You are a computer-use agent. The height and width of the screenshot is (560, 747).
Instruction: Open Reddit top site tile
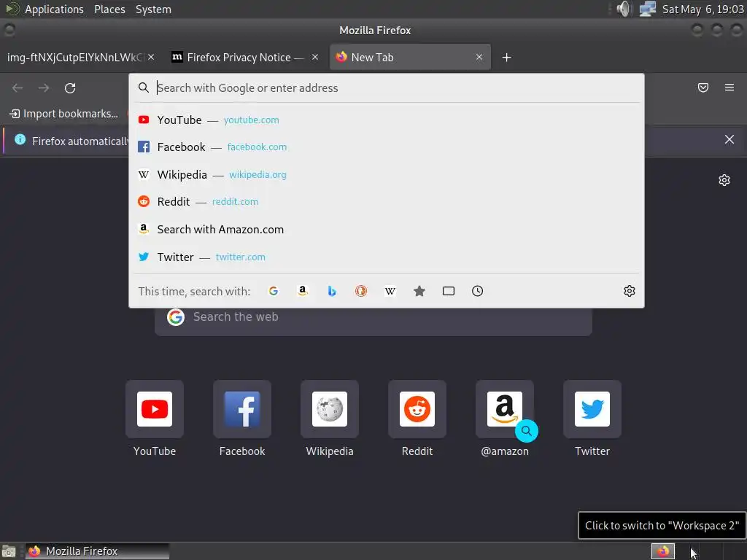(x=417, y=409)
